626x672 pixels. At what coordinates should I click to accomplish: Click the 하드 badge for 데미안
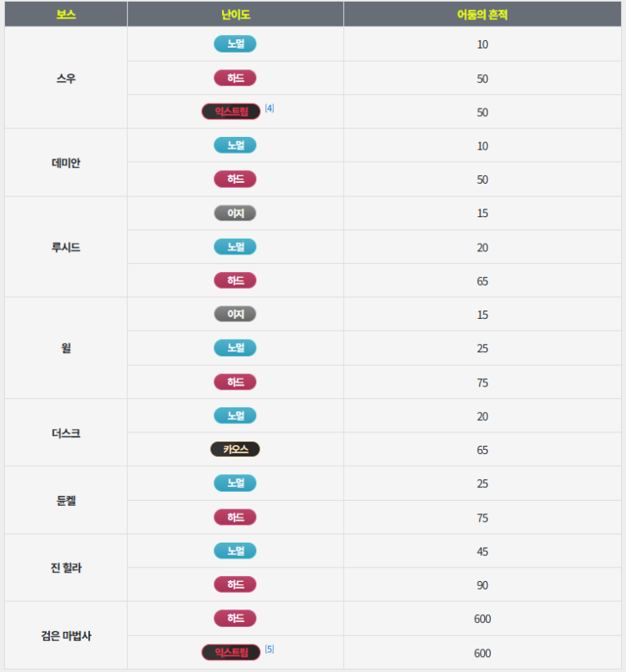235,179
